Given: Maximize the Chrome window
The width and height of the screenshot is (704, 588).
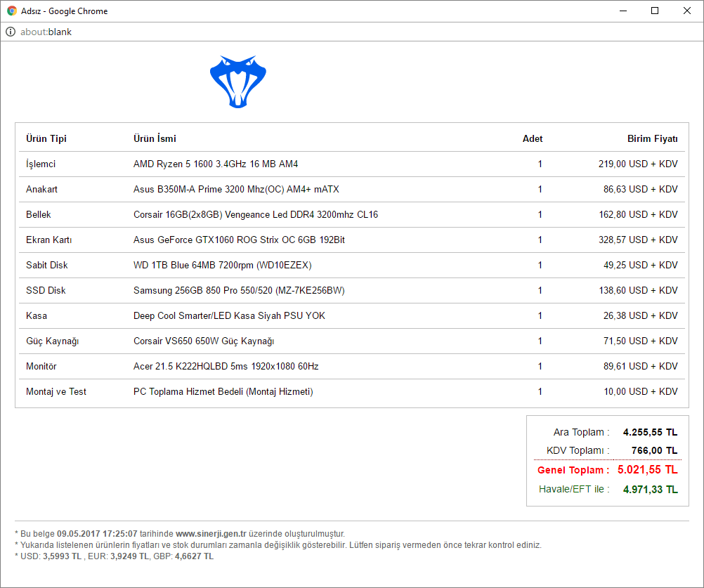Looking at the screenshot, I should pyautogui.click(x=655, y=11).
